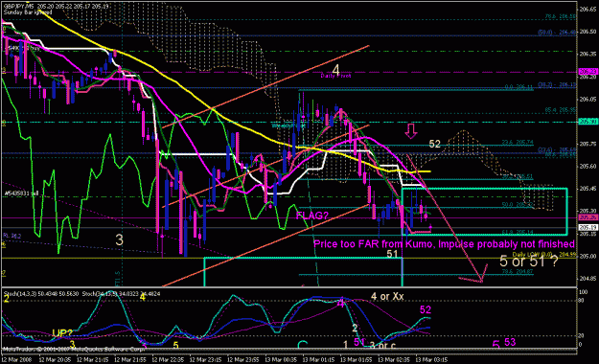Click the magenta 205.26 price tag on axis

588,217
